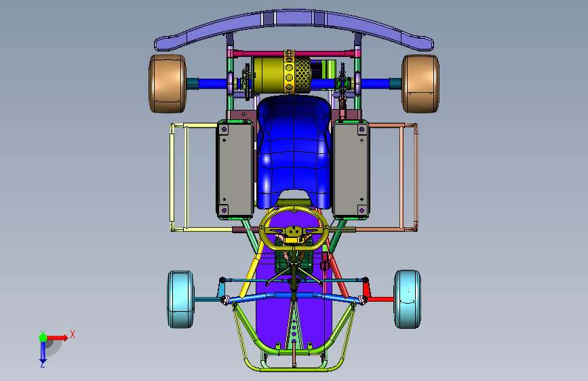588x381 pixels.
Task: Pick the blue rear axle shaft right side
Action: [375, 83]
